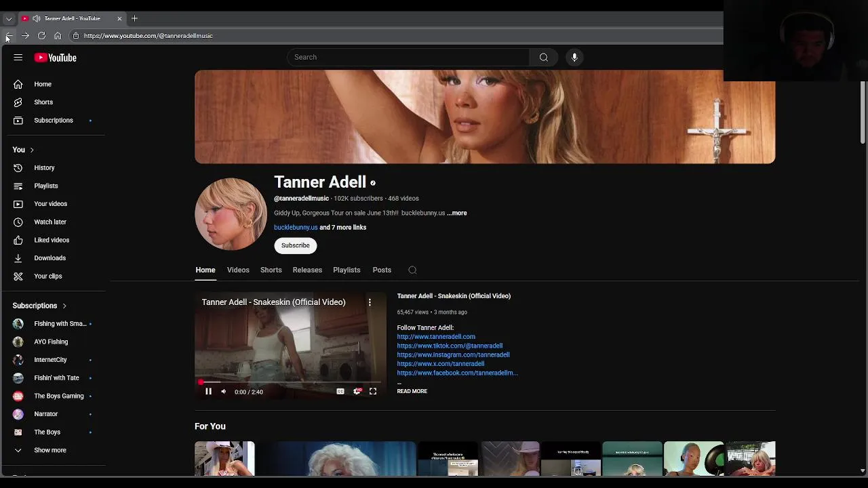868x488 pixels.
Task: Switch to the Releases tab
Action: [307, 270]
